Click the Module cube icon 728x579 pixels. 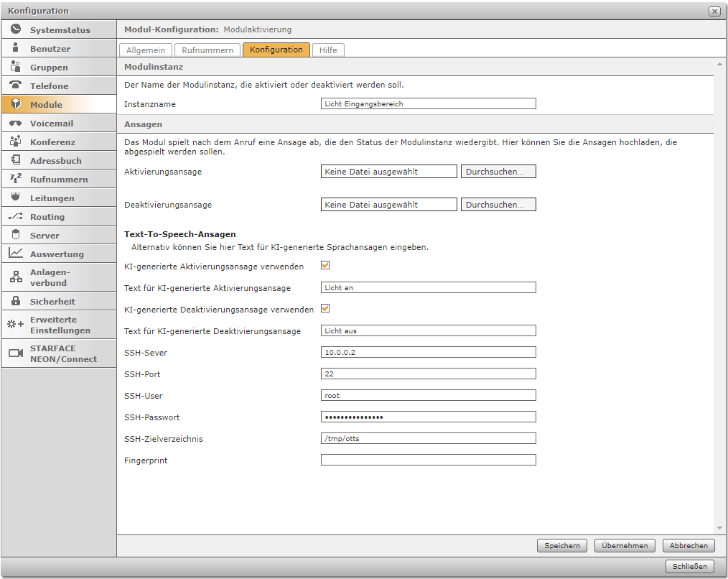[16, 103]
